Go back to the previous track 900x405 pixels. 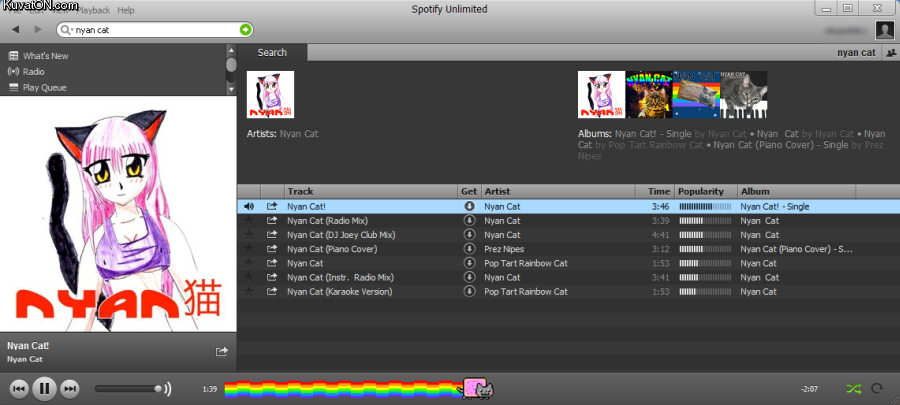[x=19, y=388]
